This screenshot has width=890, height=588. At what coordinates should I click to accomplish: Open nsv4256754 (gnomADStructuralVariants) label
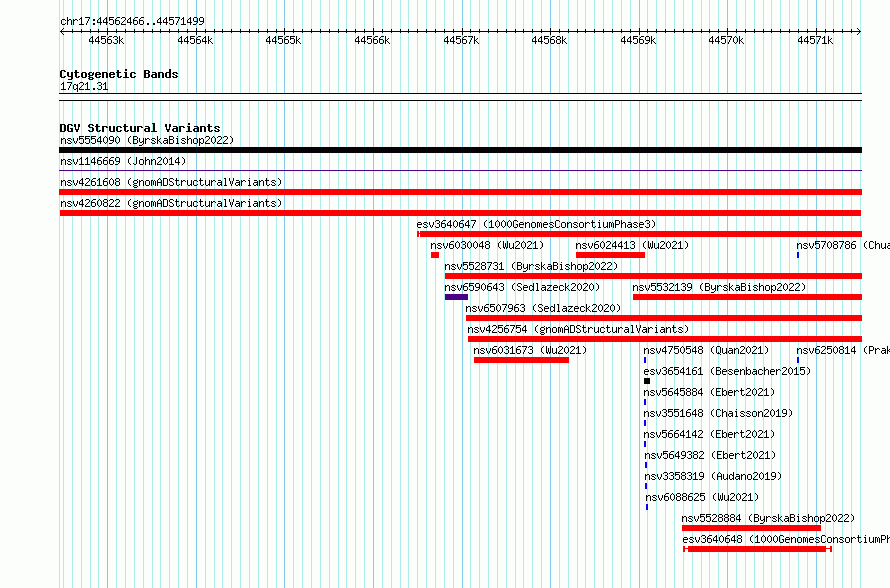(x=578, y=329)
